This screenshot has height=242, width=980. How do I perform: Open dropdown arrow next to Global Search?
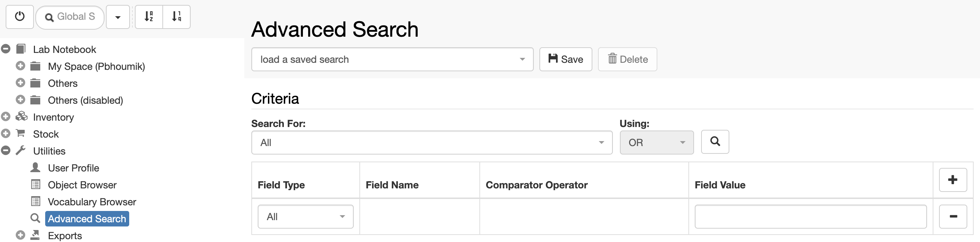click(x=118, y=17)
